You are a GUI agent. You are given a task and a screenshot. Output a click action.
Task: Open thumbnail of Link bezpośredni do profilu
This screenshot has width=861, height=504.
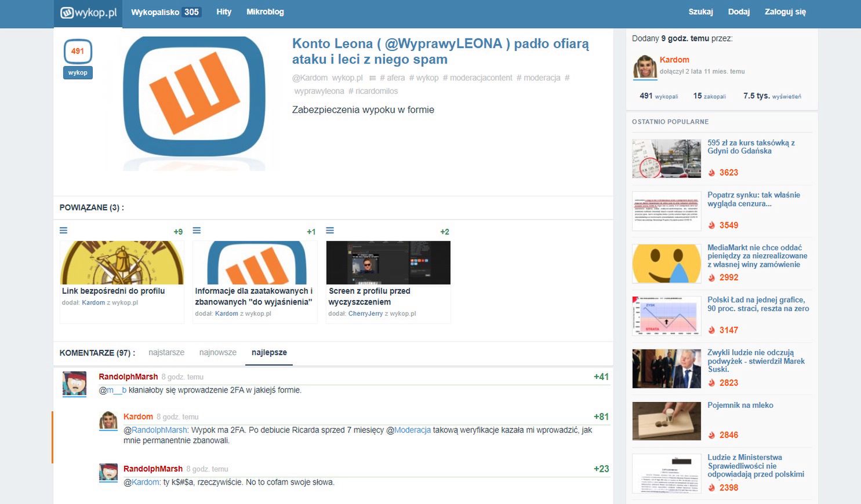coord(122,262)
